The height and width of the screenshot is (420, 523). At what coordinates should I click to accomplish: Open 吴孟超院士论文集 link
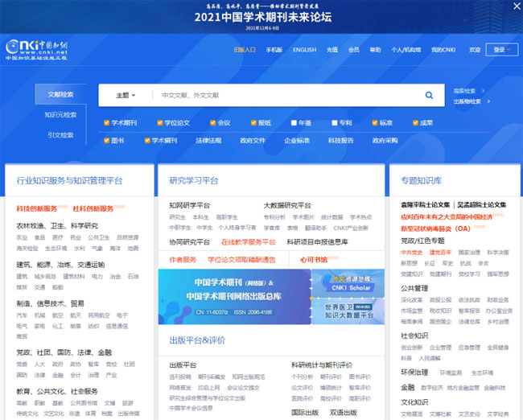[482, 204]
